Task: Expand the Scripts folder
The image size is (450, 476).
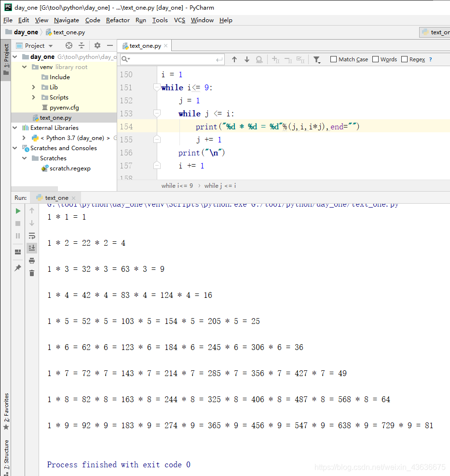Action: pos(34,97)
